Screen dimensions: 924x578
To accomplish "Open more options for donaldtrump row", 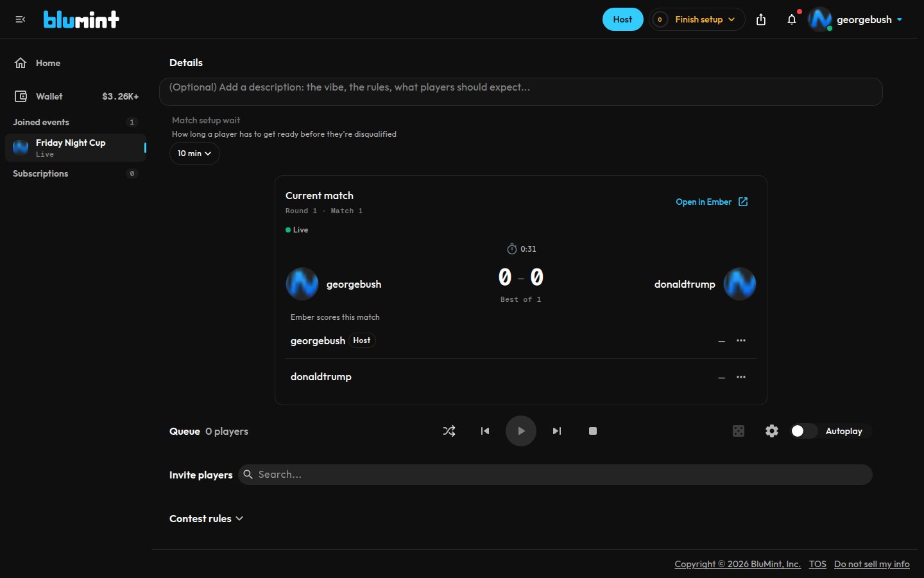I will pos(741,377).
